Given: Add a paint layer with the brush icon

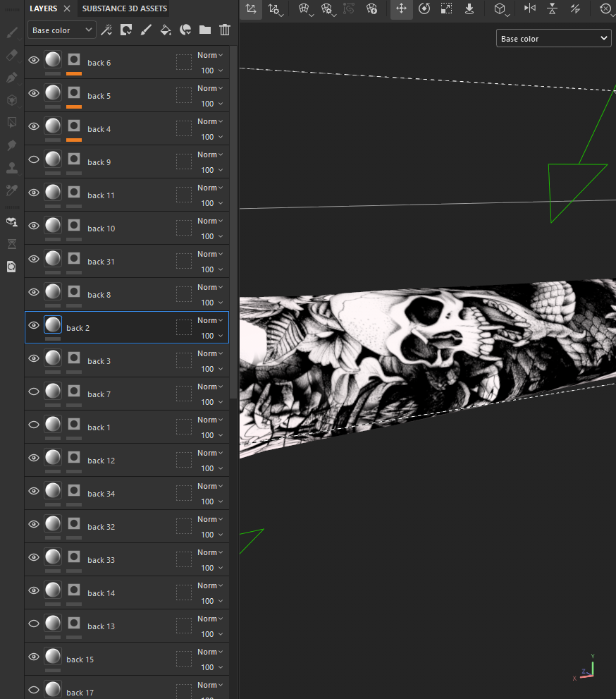Looking at the screenshot, I should pos(146,30).
